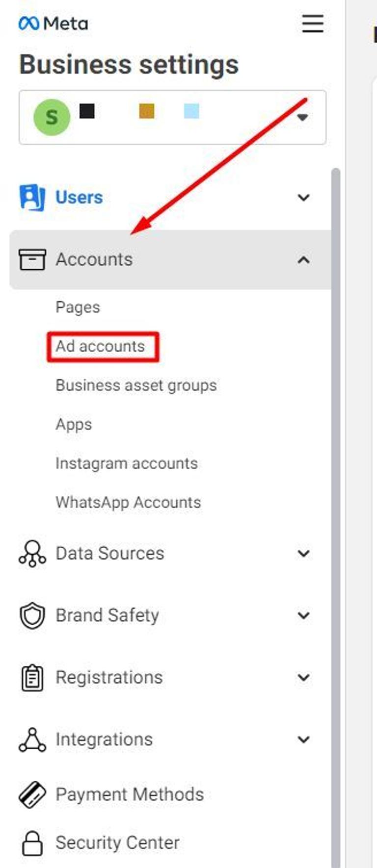Click the Data Sources nodes icon
The height and width of the screenshot is (868, 377).
(32, 554)
